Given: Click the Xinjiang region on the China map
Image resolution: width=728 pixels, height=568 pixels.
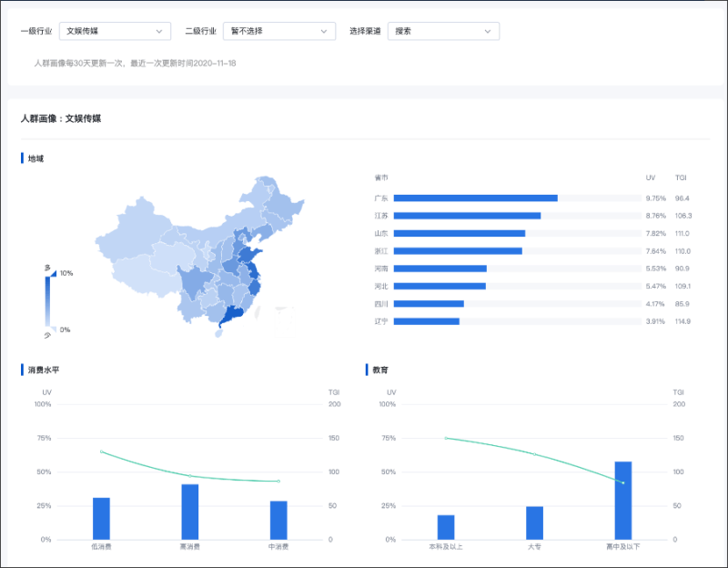Looking at the screenshot, I should point(135,226).
